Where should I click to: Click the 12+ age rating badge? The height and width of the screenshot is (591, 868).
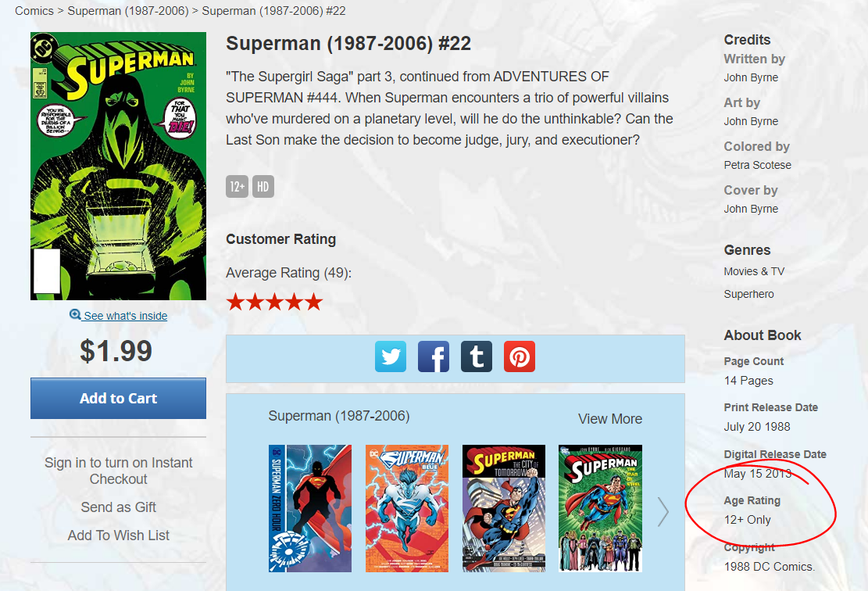pyautogui.click(x=237, y=187)
